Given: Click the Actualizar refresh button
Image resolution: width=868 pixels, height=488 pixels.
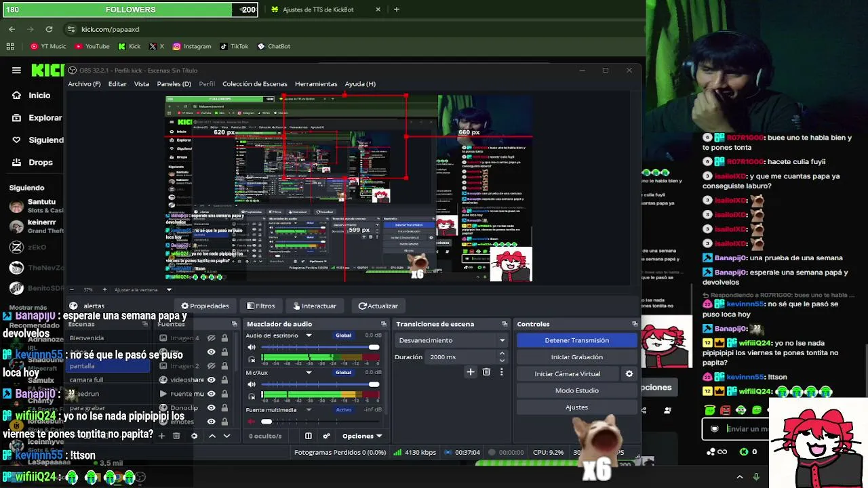Looking at the screenshot, I should click(x=378, y=306).
